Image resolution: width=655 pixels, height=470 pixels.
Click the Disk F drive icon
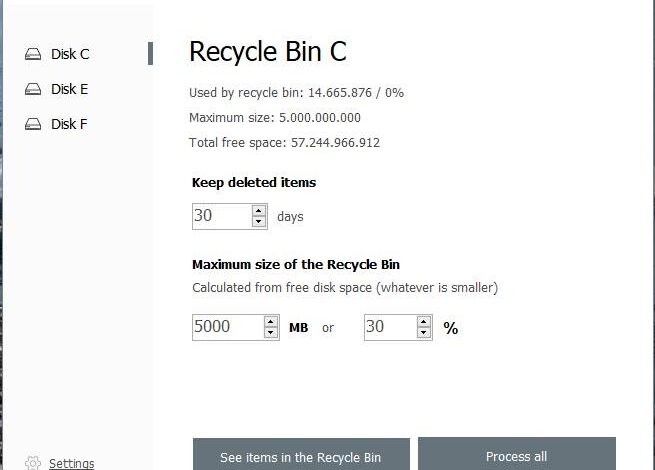coord(33,124)
